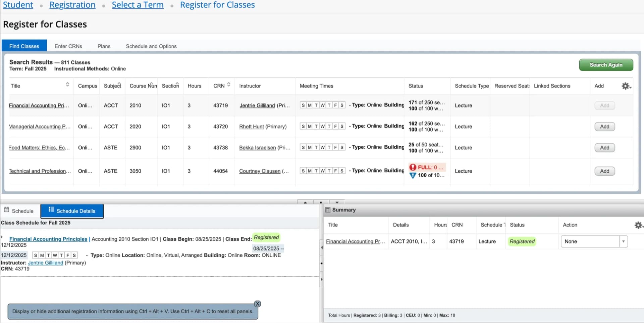Switch to the Enter CRNs tab

tap(68, 46)
